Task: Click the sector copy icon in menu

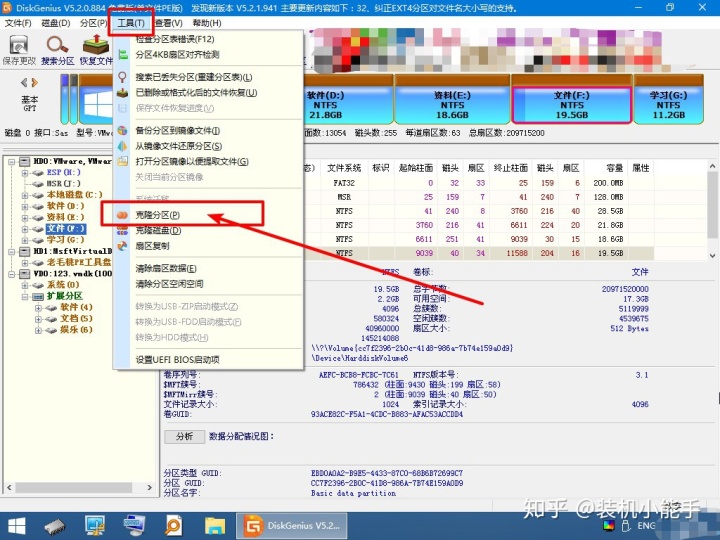Action: pyautogui.click(x=122, y=246)
